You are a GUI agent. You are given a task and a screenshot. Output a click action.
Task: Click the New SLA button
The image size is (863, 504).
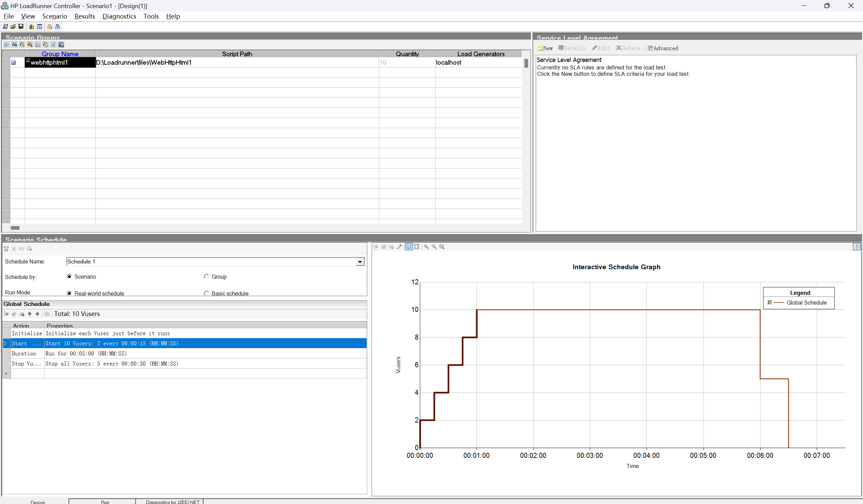tap(545, 48)
